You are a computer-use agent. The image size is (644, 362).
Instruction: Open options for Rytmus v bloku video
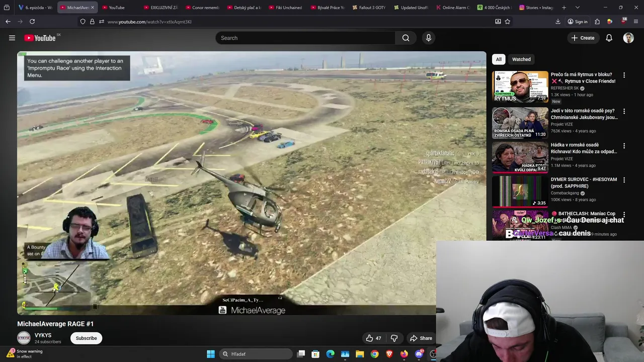pyautogui.click(x=624, y=75)
